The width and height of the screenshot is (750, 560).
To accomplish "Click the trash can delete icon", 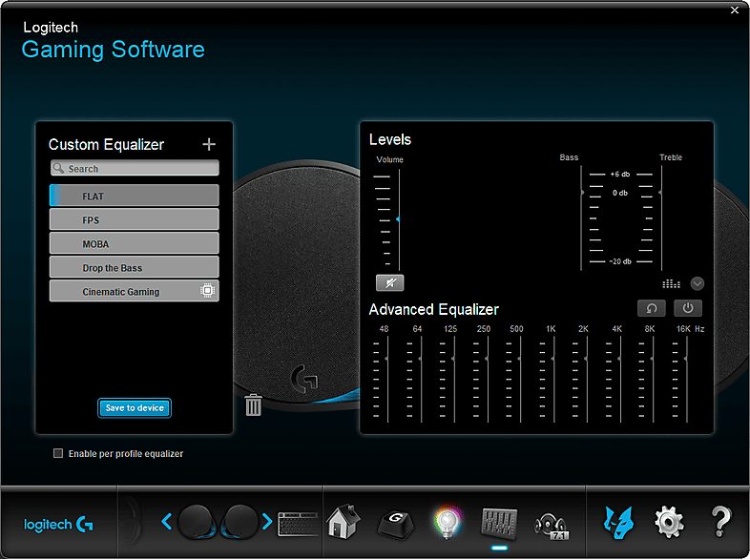I will (x=253, y=404).
